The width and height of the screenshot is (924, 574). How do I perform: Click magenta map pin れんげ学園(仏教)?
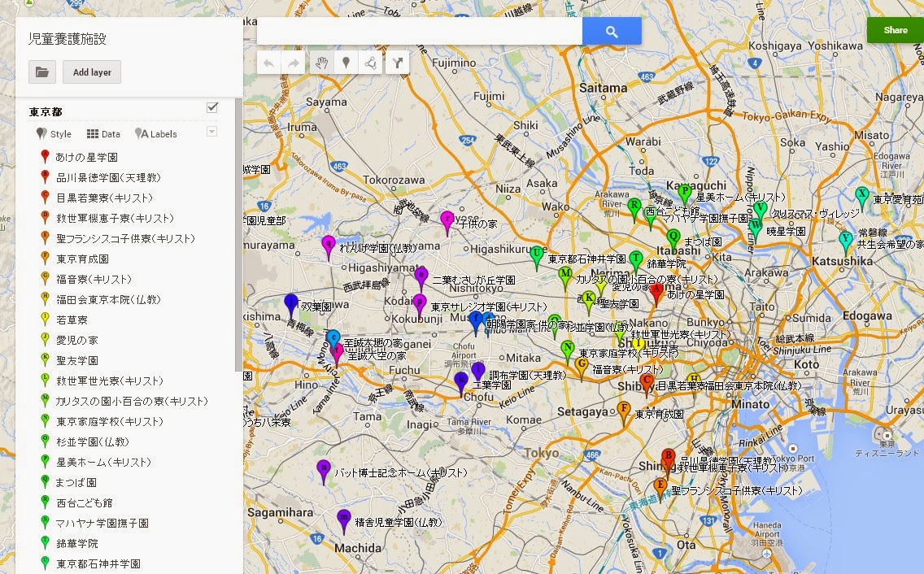click(x=329, y=247)
